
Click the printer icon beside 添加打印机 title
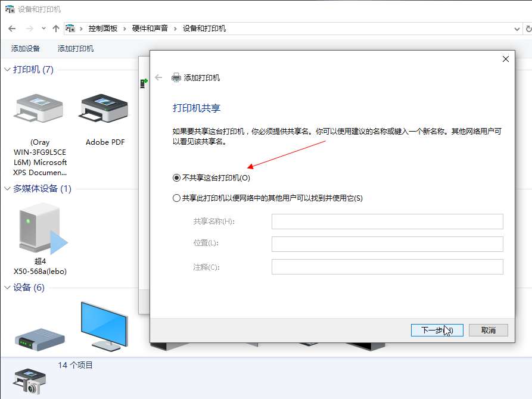coord(176,77)
